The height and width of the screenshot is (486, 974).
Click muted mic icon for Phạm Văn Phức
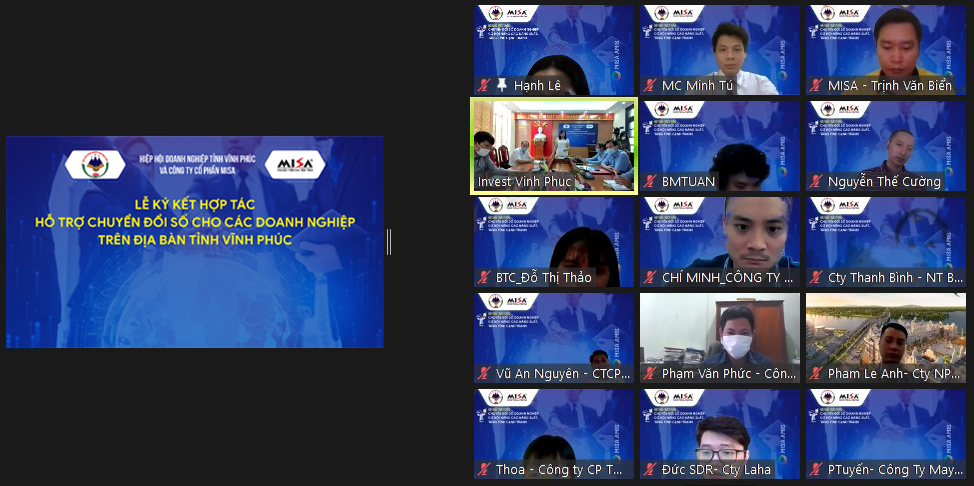650,374
